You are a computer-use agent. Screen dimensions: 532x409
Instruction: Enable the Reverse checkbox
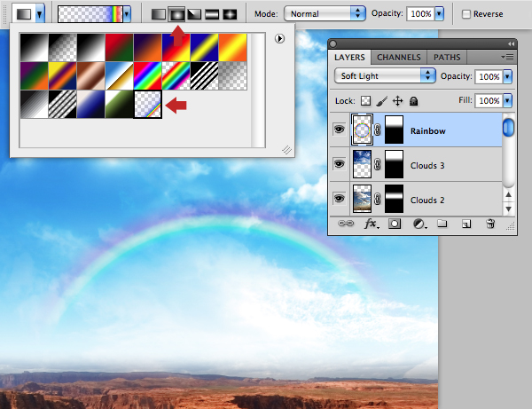click(466, 14)
